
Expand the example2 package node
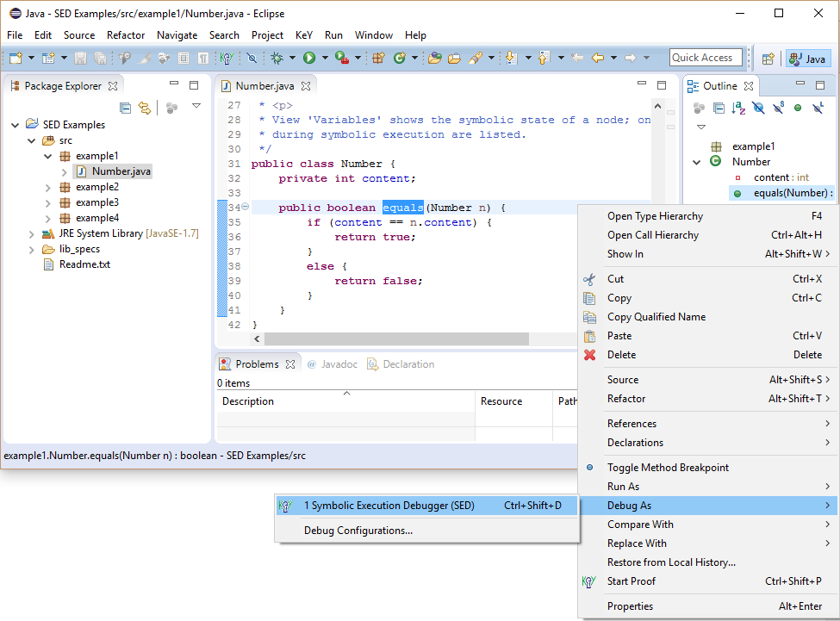[48, 188]
